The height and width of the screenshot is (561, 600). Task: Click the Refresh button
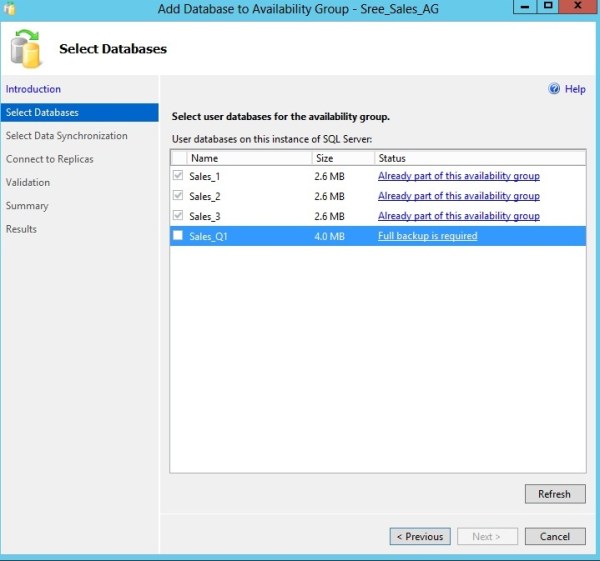coord(554,494)
